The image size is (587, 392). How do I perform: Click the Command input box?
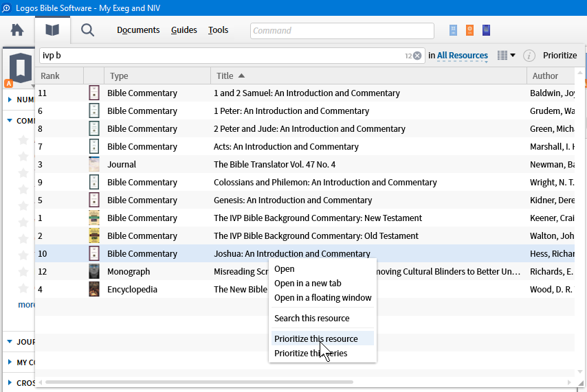tap(342, 31)
